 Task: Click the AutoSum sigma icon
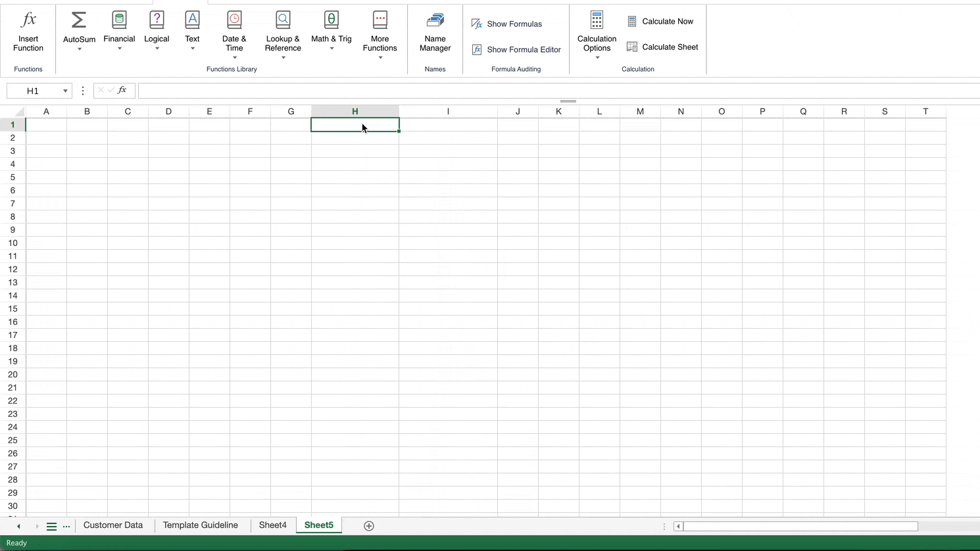click(x=79, y=21)
